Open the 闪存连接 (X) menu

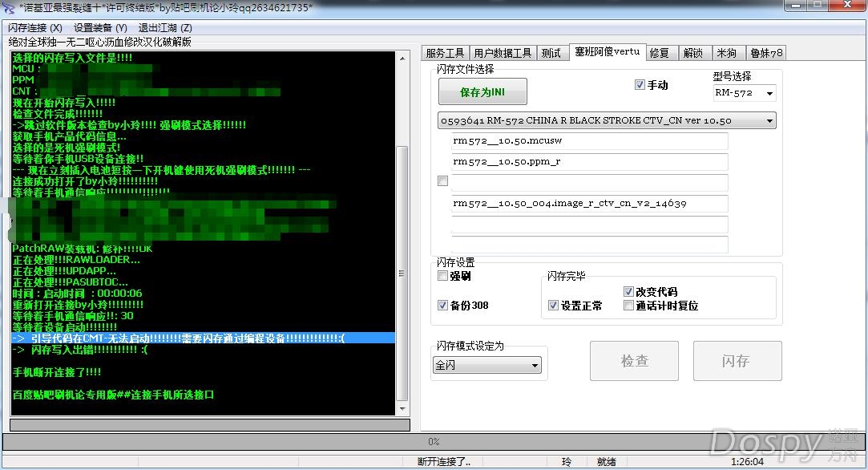[34, 27]
